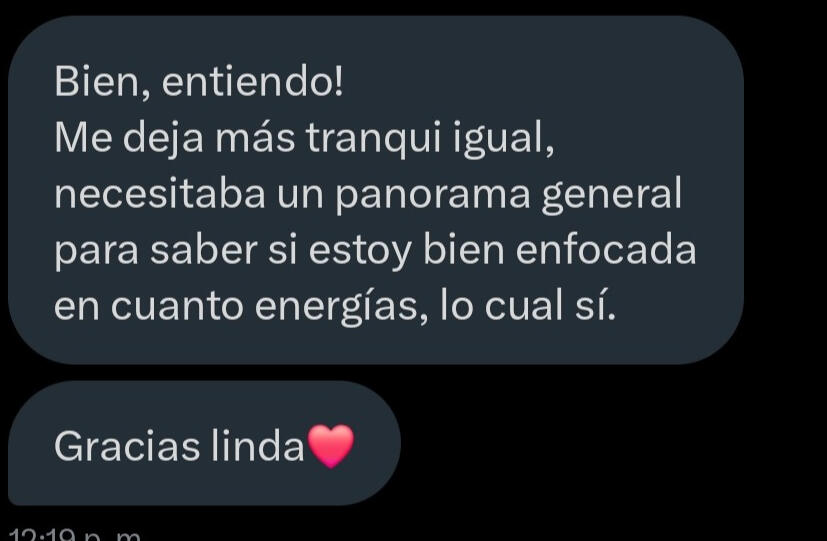Click the phrase 'lo cual sí.'

(x=528, y=305)
